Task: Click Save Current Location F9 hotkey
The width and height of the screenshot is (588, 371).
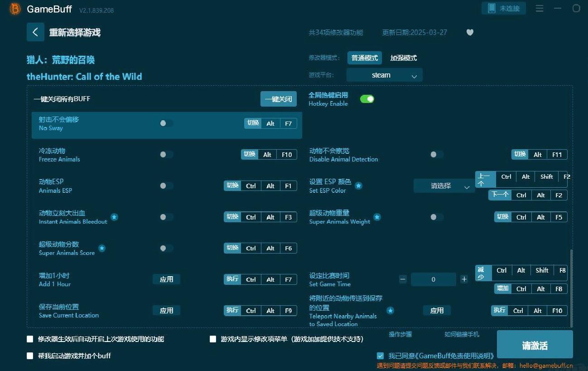Action: [x=288, y=311]
